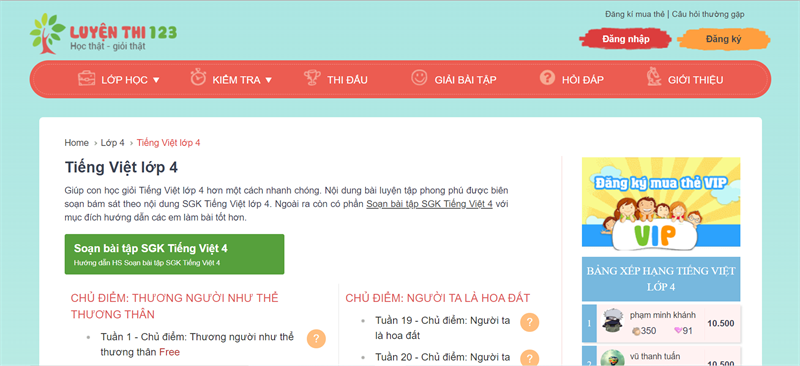Click the trophy icon beside Thi đấu
This screenshot has width=800, height=366.
pyautogui.click(x=312, y=78)
